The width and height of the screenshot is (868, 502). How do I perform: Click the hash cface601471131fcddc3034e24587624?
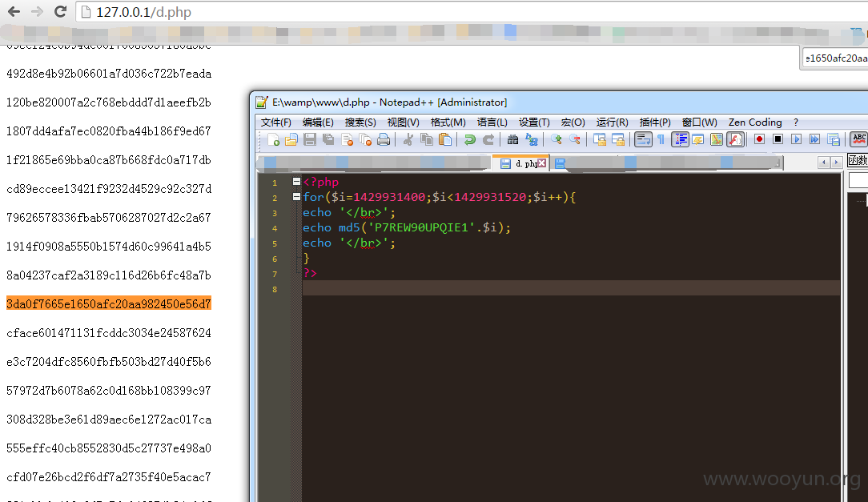109,332
